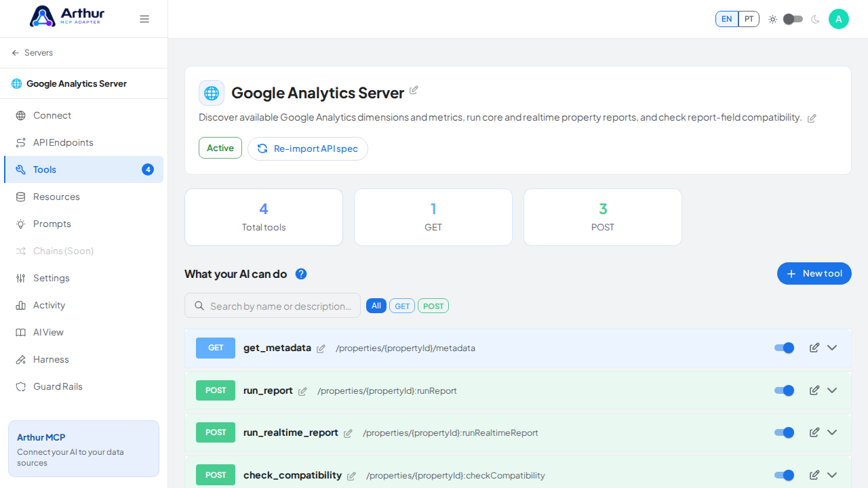
Task: Click the GET count stat card
Action: 433,217
